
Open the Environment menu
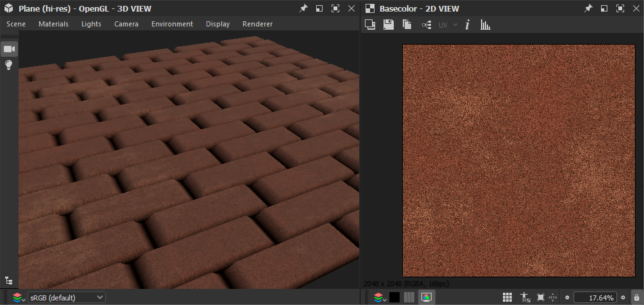click(x=172, y=24)
